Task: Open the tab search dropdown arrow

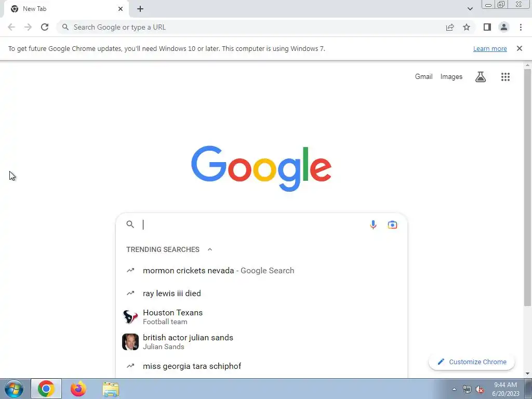Action: (x=470, y=9)
